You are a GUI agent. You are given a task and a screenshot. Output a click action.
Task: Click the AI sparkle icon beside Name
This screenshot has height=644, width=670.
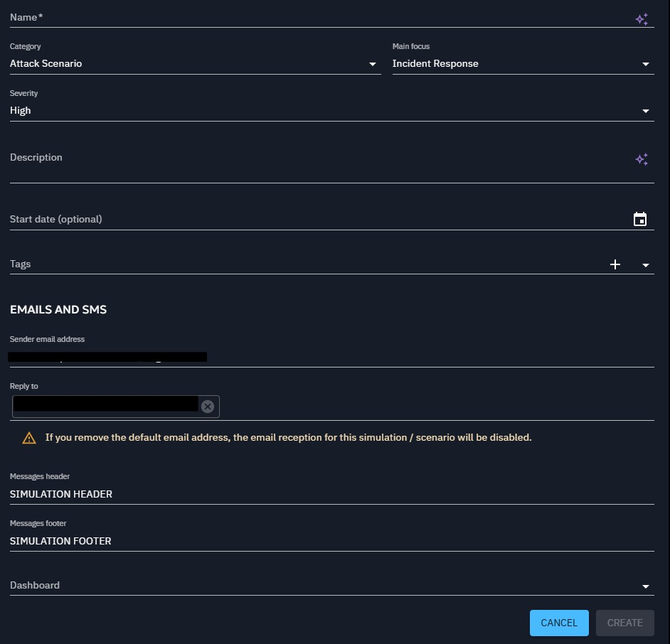[641, 19]
